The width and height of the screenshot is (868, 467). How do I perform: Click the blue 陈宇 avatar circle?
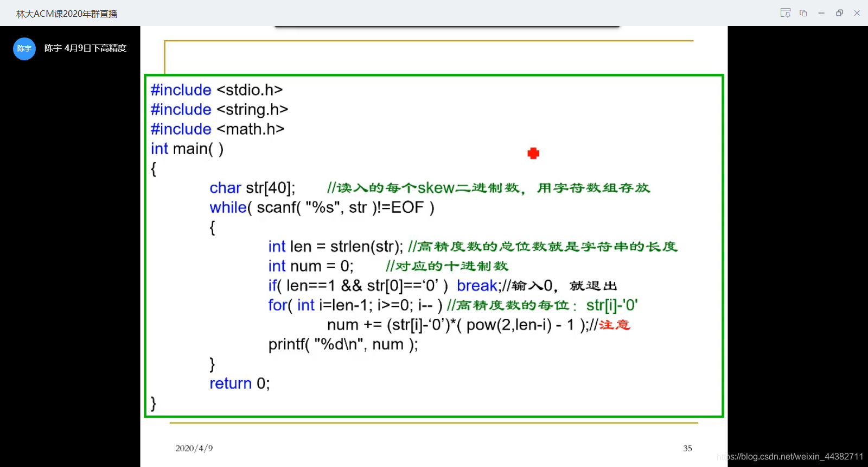click(24, 49)
